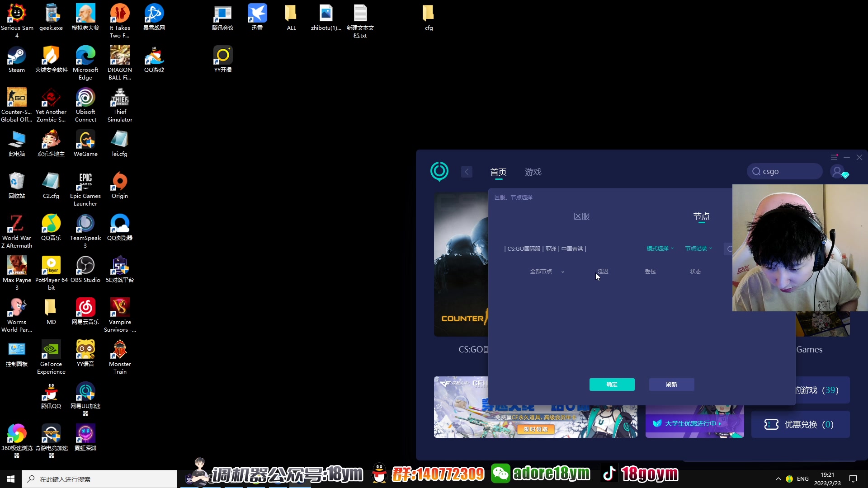This screenshot has width=868, height=488.
Task: Select the PotPlayer 64 bit desktop icon
Action: point(51,273)
